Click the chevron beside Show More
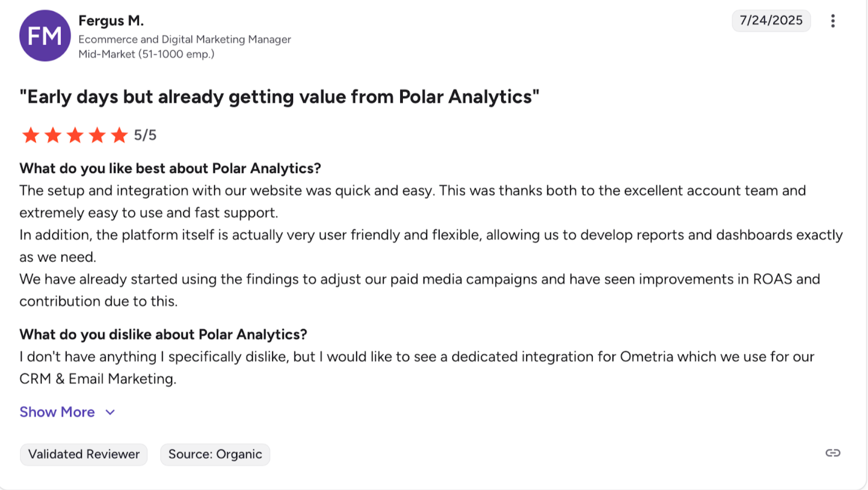This screenshot has height=490, width=868. click(110, 412)
